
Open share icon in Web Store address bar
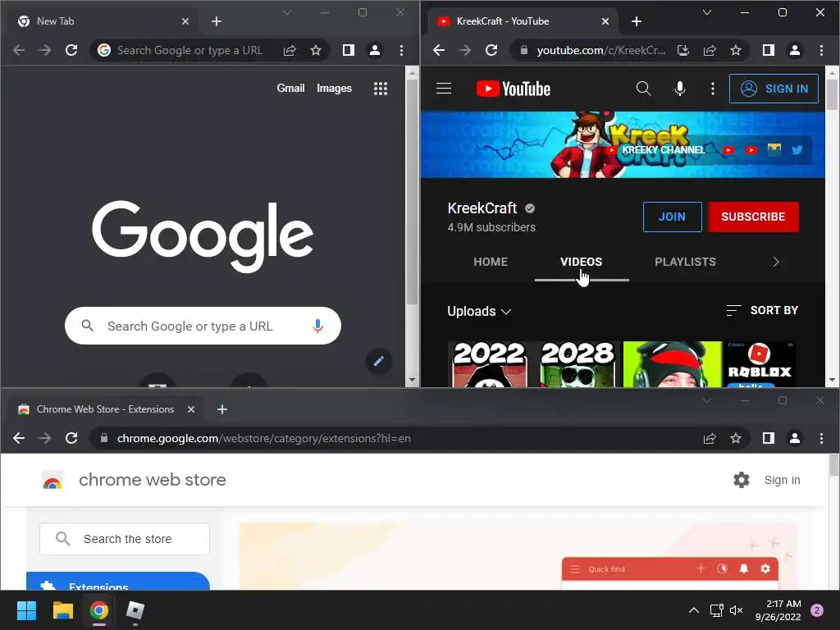(710, 438)
